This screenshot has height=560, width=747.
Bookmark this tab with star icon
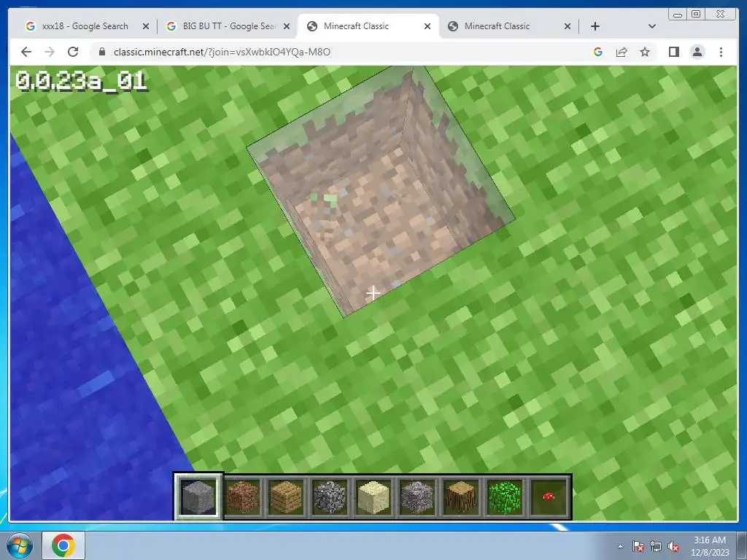[x=645, y=52]
